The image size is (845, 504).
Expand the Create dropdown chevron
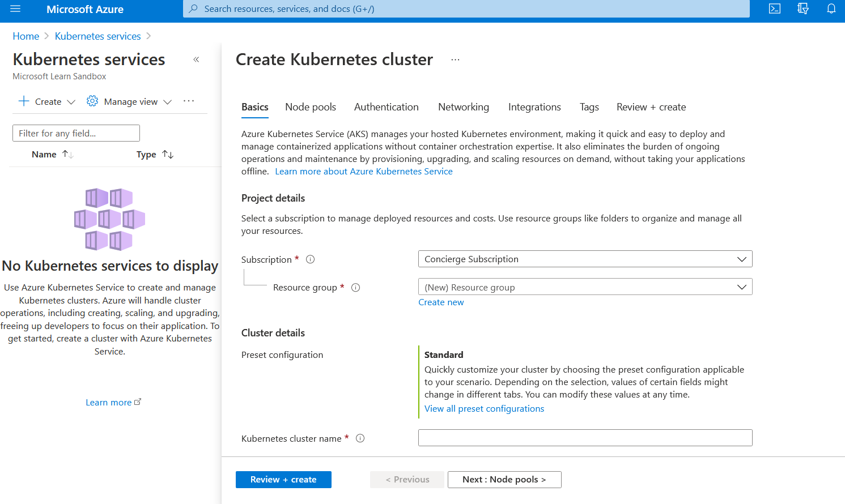click(71, 102)
